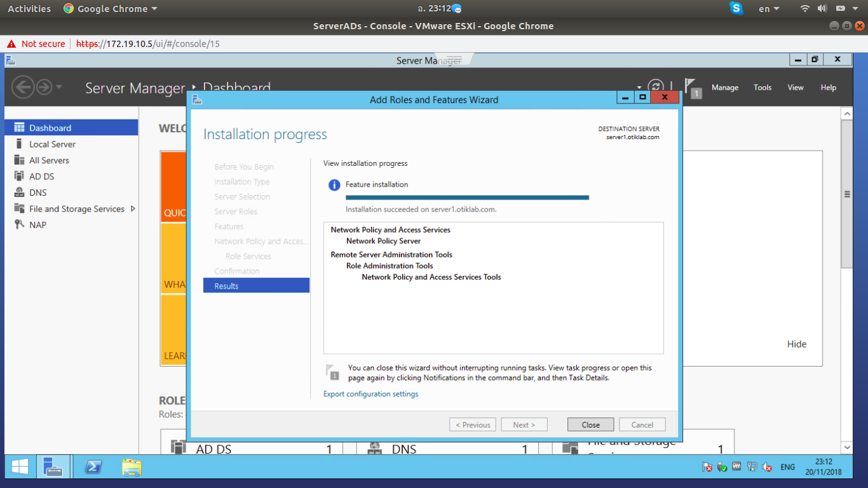Click the Server Manager forward arrow

pos(44,87)
